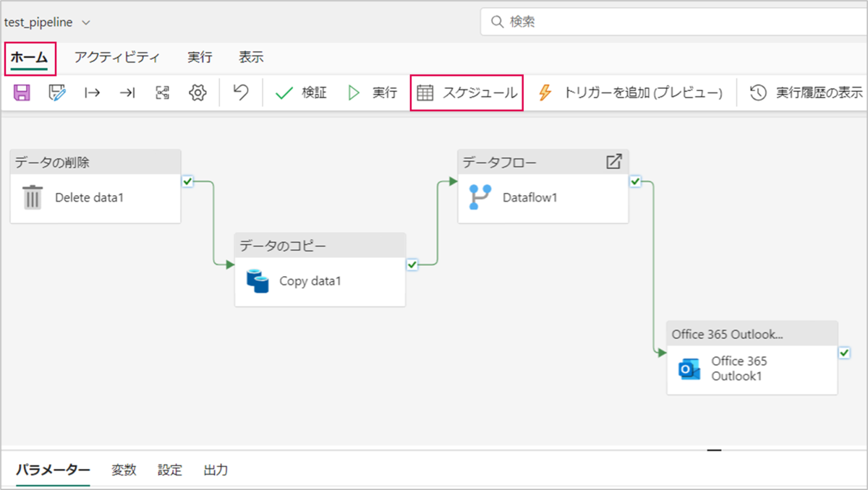Click the trash icon on Delete data1
The height and width of the screenshot is (490, 868).
[x=33, y=197]
